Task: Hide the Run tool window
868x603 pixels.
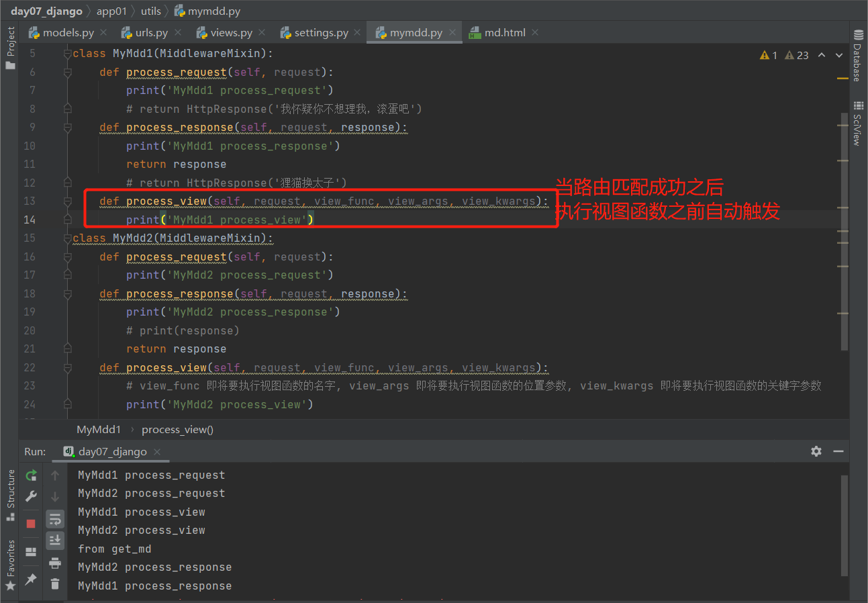Action: tap(838, 451)
